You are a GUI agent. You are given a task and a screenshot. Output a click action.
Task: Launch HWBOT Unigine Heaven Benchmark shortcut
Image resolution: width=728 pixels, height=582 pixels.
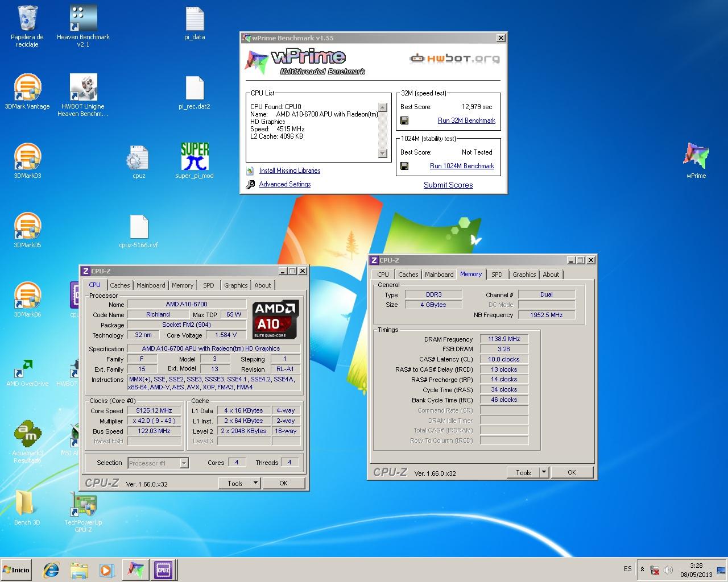83,95
